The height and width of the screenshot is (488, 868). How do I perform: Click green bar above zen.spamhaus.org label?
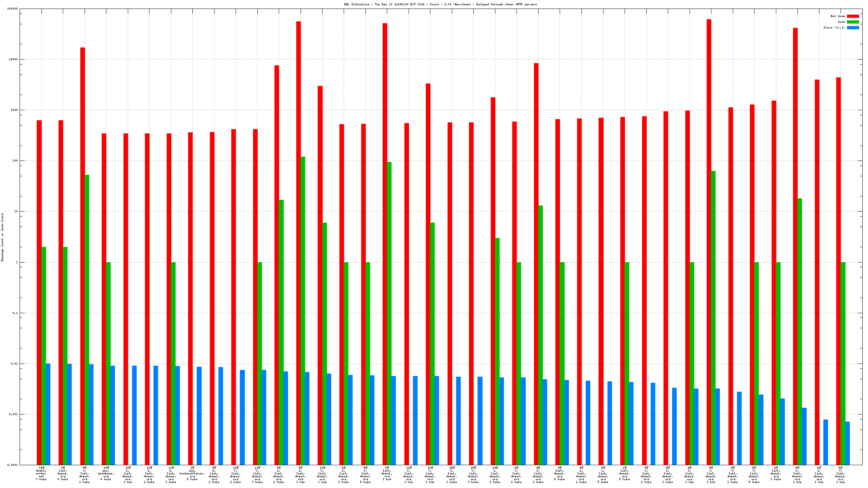click(108, 363)
